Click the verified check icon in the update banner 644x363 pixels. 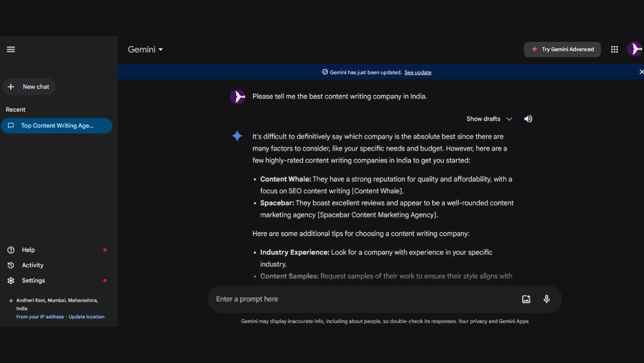325,72
